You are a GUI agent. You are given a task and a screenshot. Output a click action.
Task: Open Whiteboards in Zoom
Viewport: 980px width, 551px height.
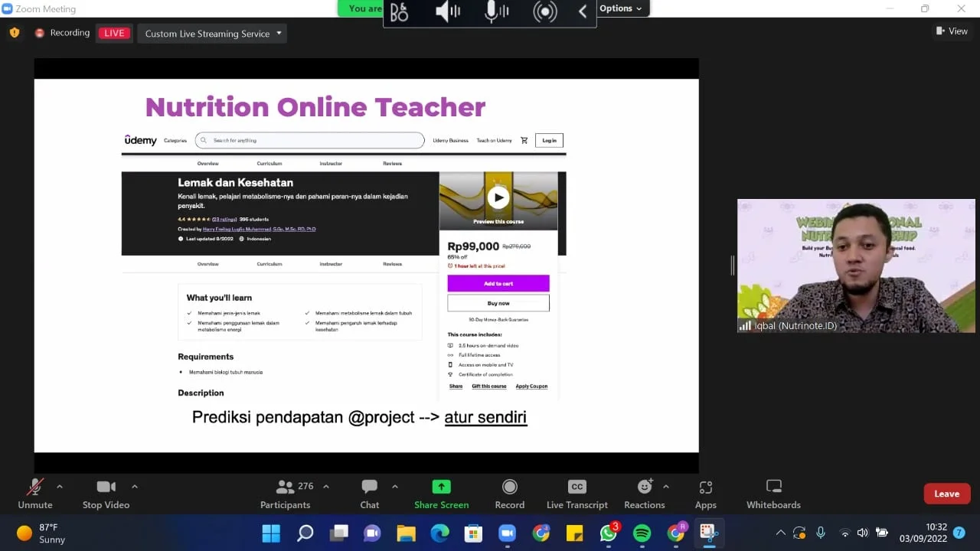[774, 494]
